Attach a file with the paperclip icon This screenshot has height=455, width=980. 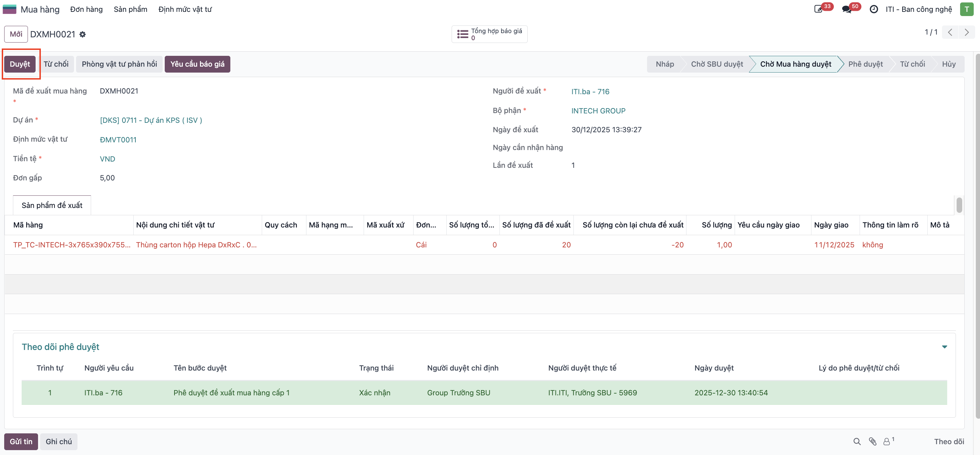point(873,441)
